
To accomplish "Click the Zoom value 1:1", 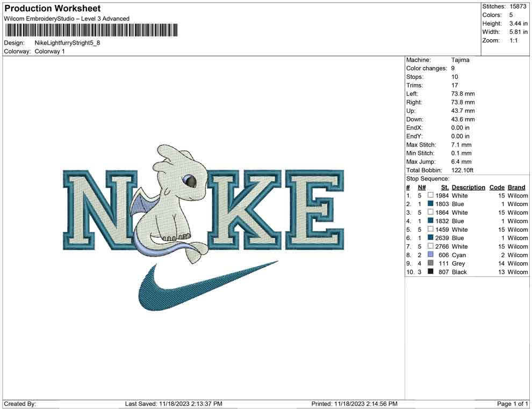I will [x=514, y=40].
